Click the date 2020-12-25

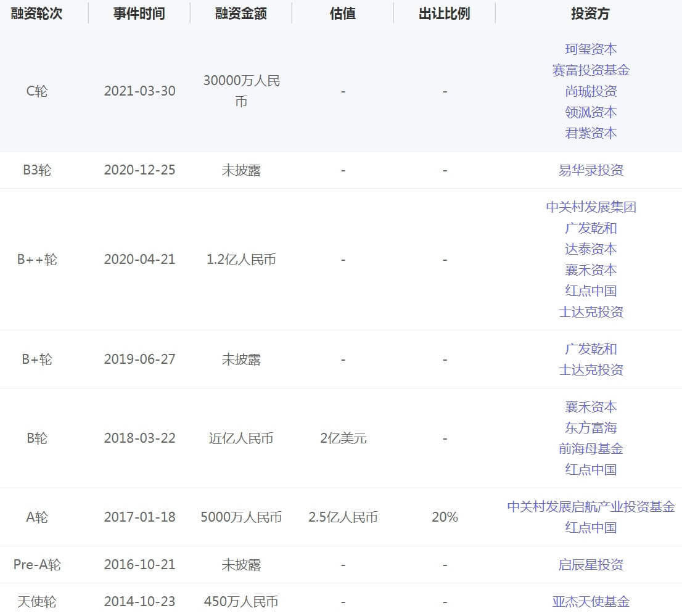139,170
